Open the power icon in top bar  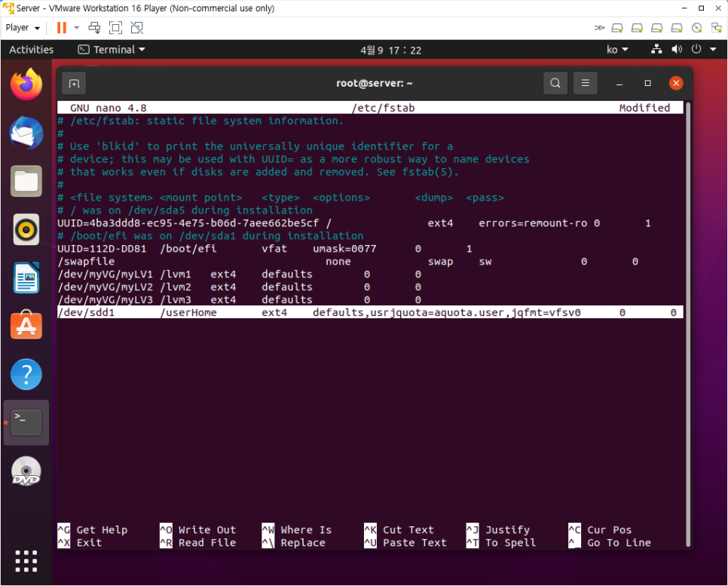[x=696, y=49]
